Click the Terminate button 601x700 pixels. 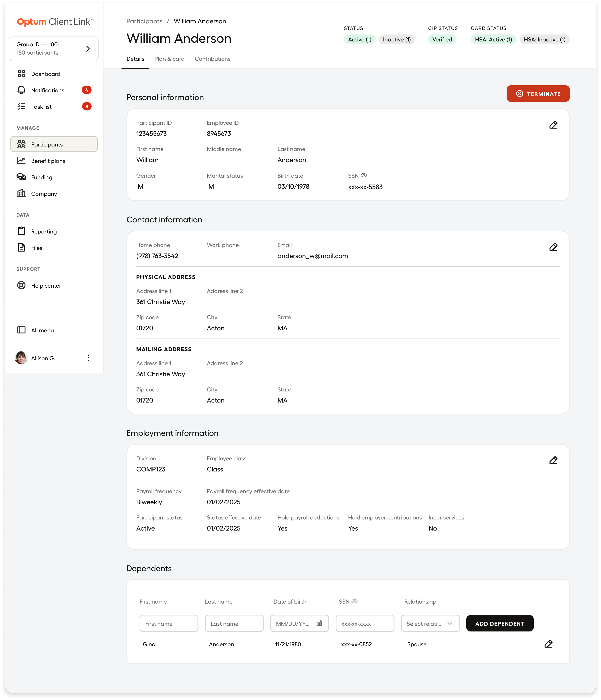pos(537,94)
